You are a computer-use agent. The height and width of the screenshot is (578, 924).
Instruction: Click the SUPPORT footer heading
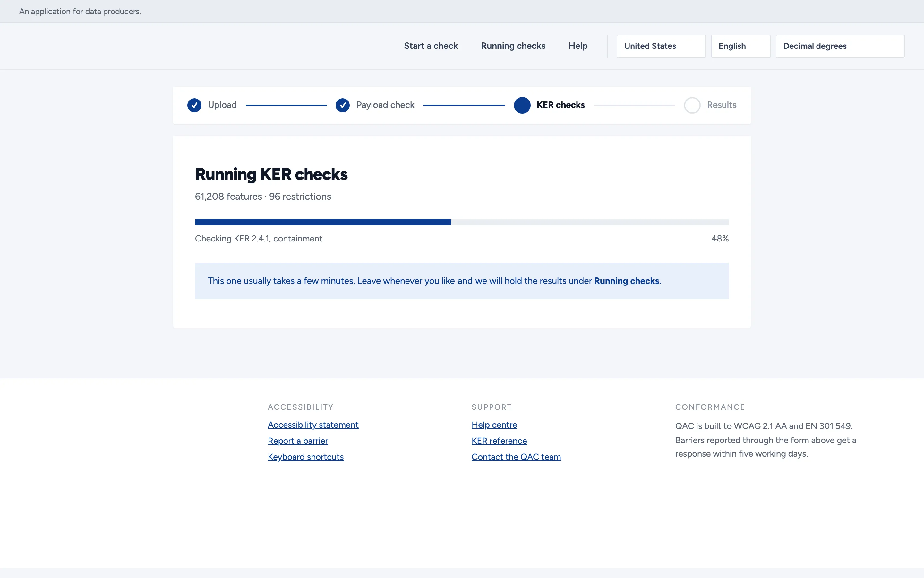[x=492, y=407]
